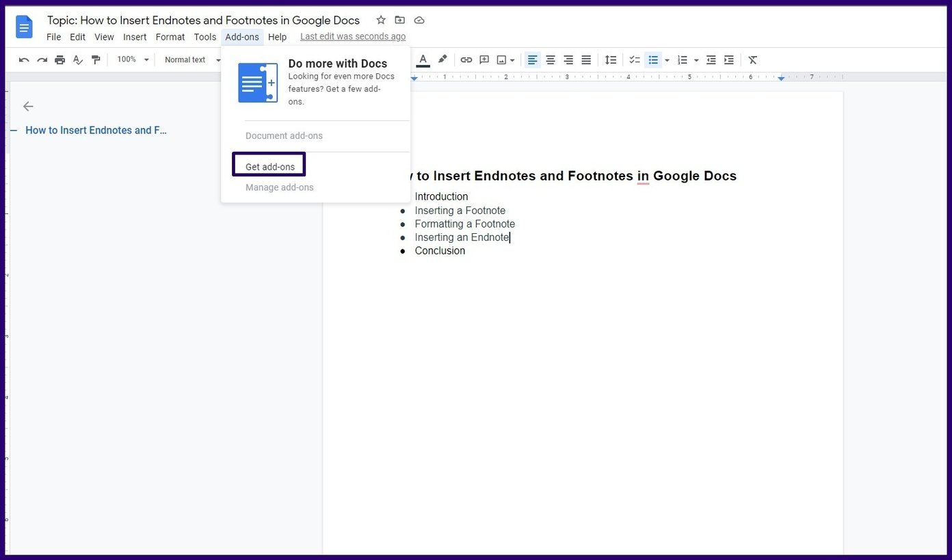Open the 100% zoom dropdown
The image size is (952, 560).
point(133,60)
